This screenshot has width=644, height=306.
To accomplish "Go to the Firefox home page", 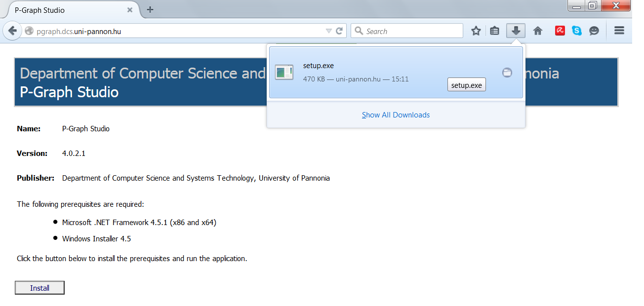I will tap(538, 31).
